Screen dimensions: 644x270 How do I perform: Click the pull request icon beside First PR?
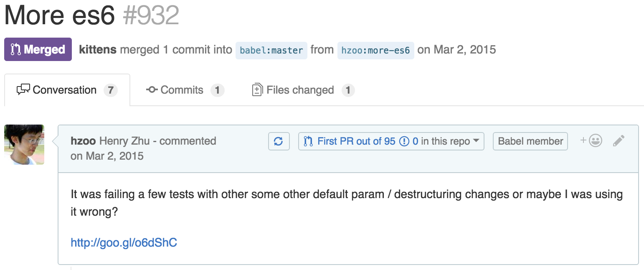(x=308, y=141)
